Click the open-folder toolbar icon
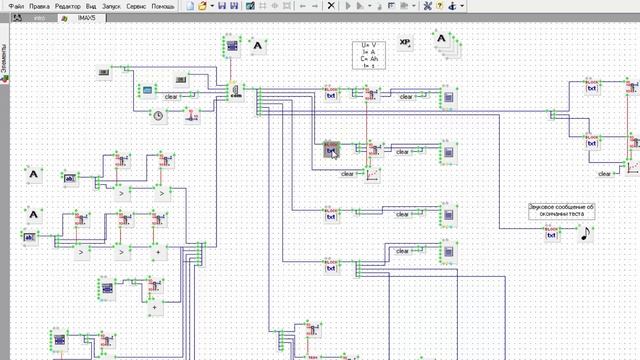This screenshot has width=640, height=360. [202, 6]
